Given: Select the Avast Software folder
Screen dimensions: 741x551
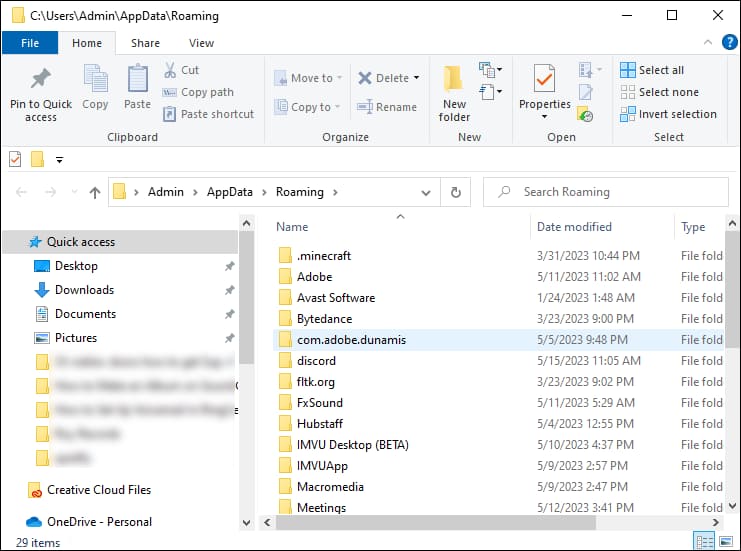Looking at the screenshot, I should click(x=498, y=298).
